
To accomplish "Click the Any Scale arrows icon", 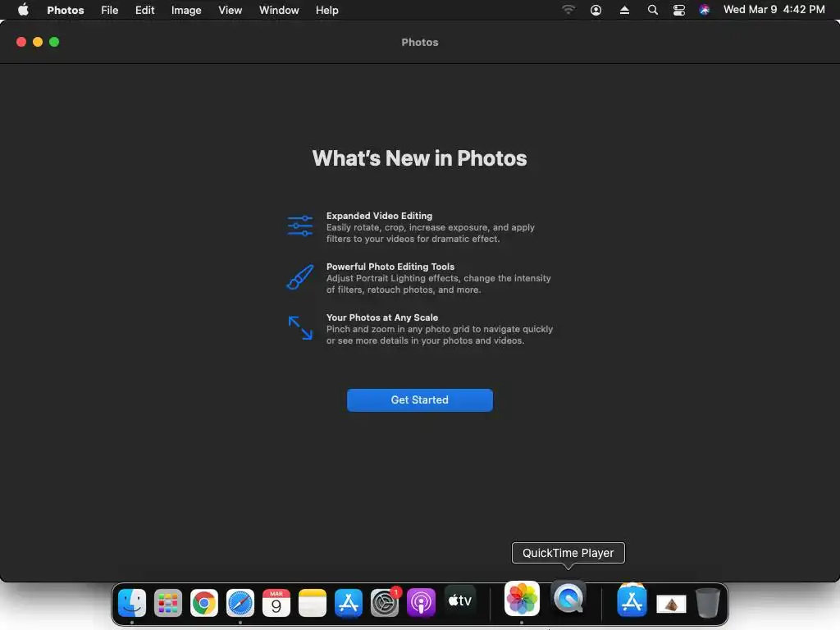I will [x=300, y=328].
